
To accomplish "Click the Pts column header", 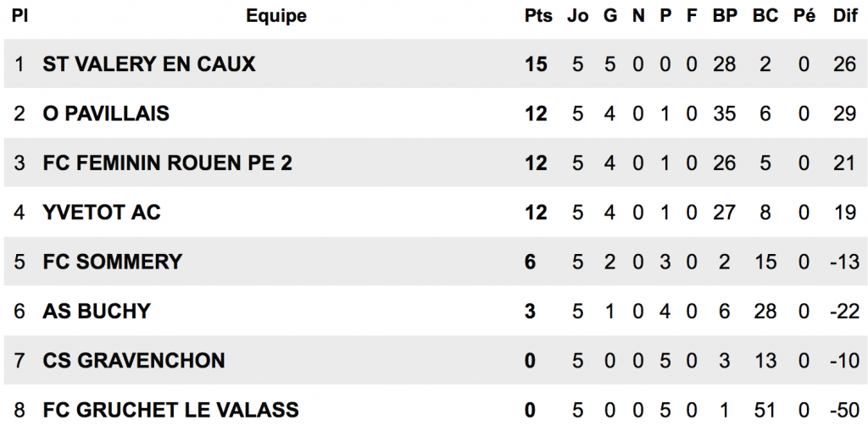I will [x=538, y=16].
